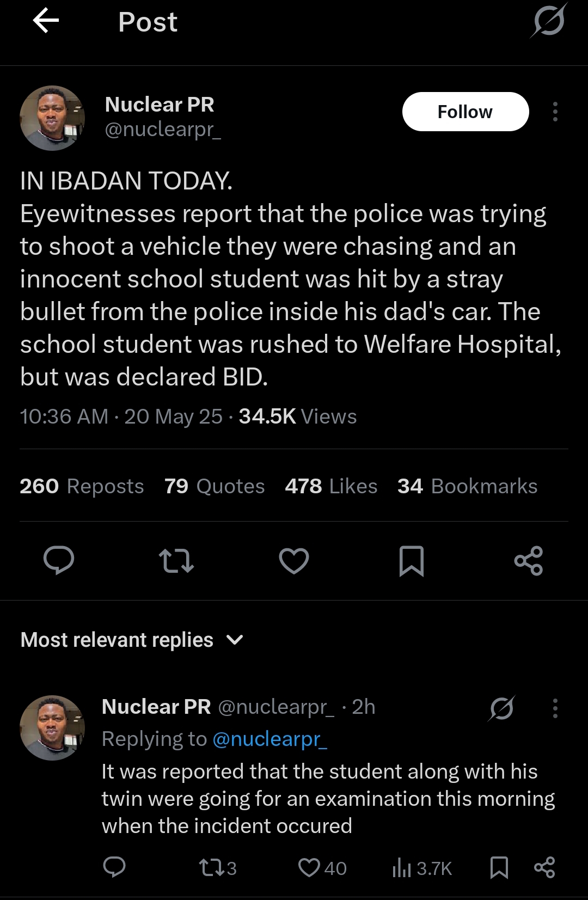Share the main post

529,561
